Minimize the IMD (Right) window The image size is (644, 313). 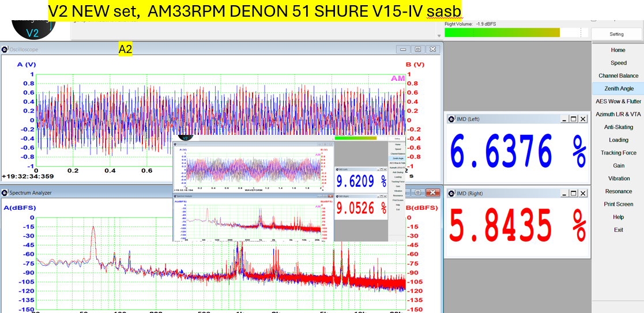click(565, 193)
